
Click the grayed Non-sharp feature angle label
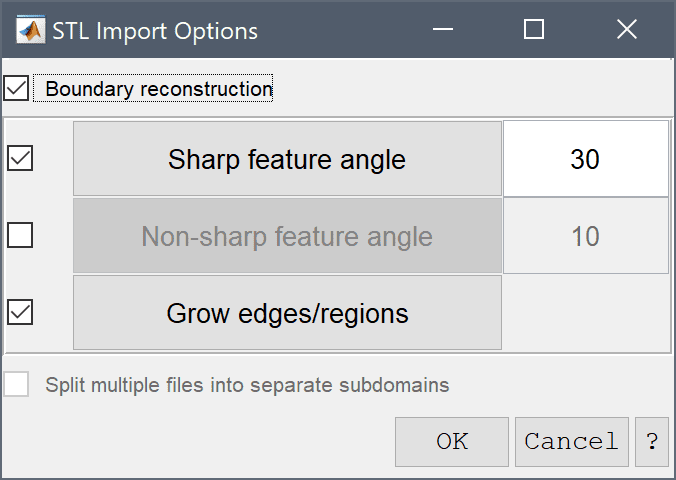[287, 235]
